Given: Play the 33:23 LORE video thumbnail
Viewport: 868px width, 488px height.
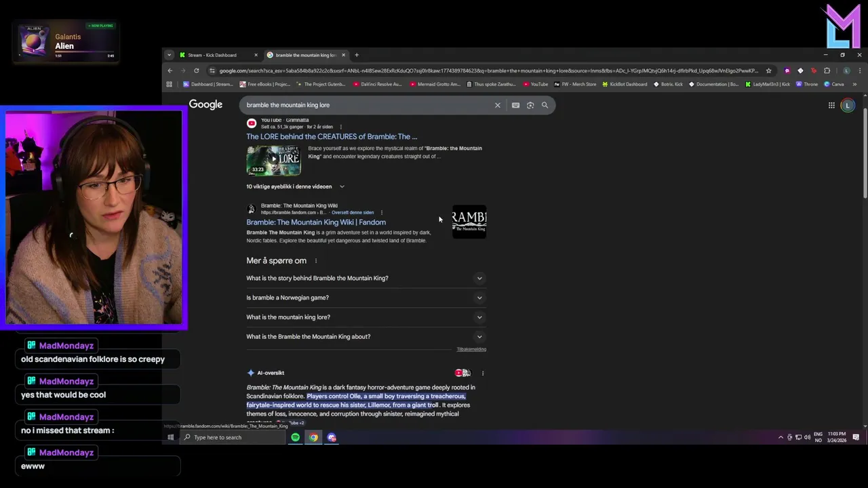Looking at the screenshot, I should (273, 161).
